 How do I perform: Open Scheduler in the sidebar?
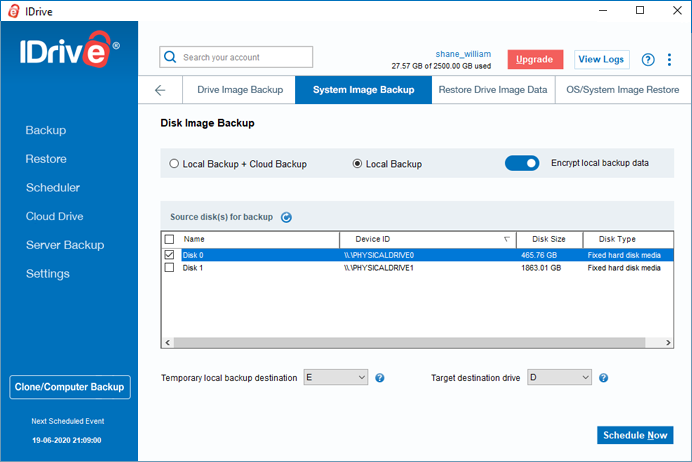click(53, 188)
